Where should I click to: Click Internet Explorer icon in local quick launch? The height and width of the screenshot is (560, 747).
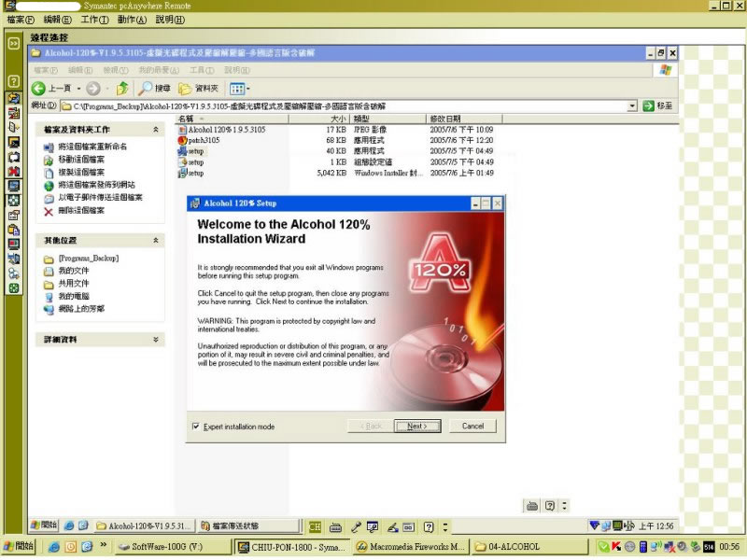tap(54, 547)
